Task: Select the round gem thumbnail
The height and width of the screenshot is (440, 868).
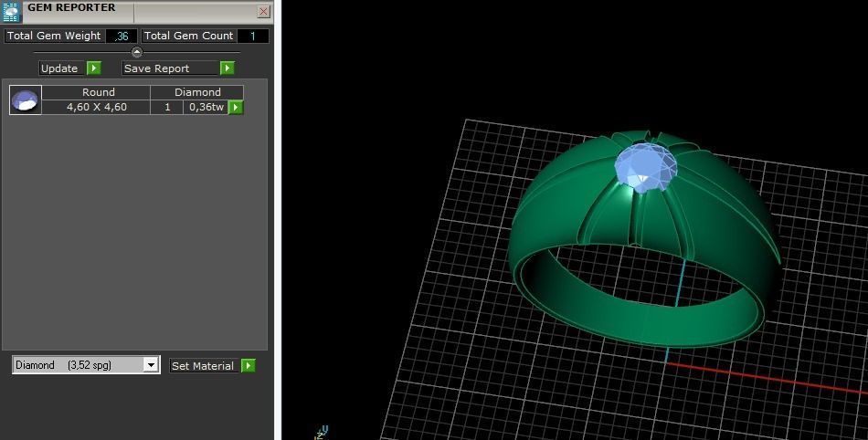Action: (x=26, y=100)
